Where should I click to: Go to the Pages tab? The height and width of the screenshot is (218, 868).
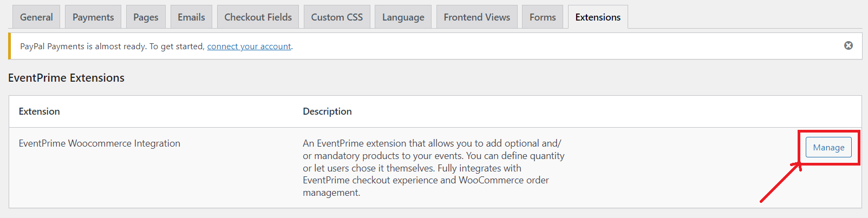[146, 17]
